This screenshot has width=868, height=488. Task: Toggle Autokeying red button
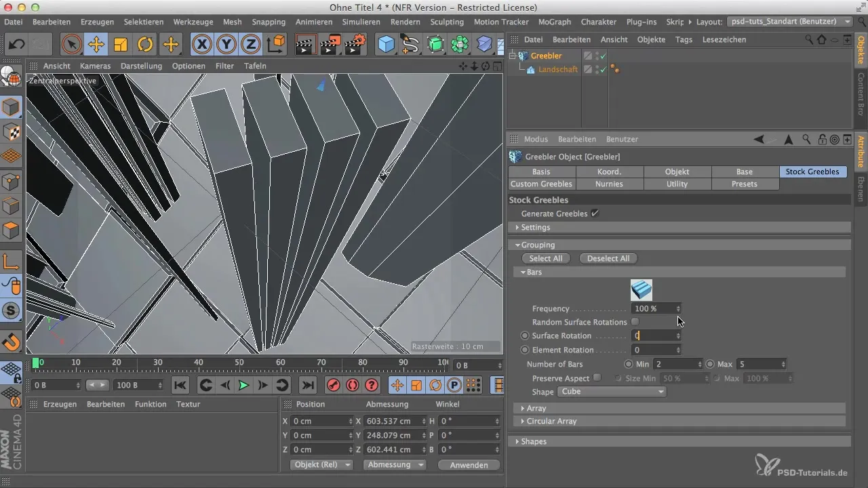pos(352,385)
